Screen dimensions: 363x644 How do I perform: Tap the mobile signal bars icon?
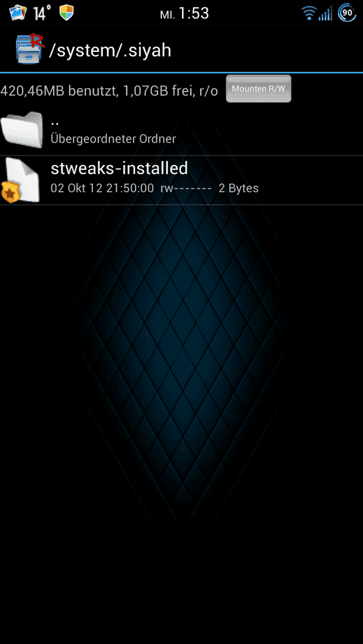[x=325, y=14]
